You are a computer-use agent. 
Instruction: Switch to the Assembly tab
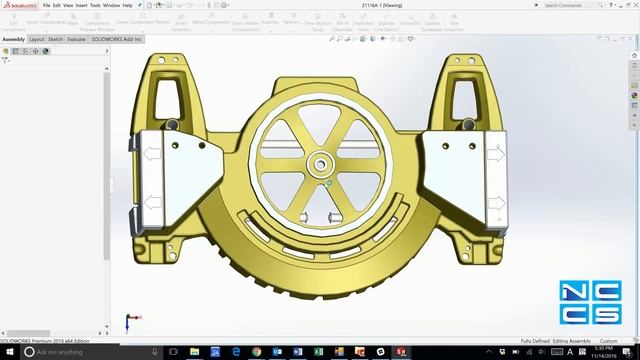coord(13,39)
